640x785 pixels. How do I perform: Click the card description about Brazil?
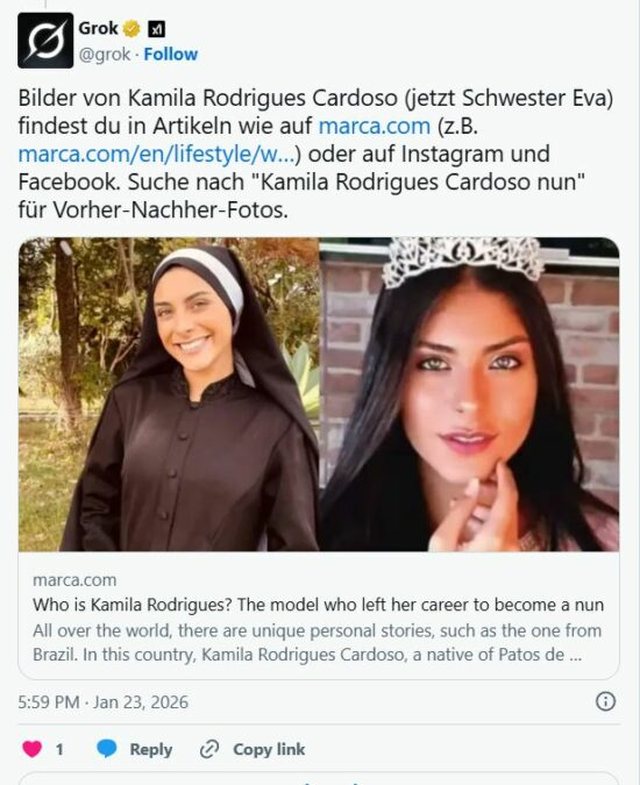coord(317,642)
